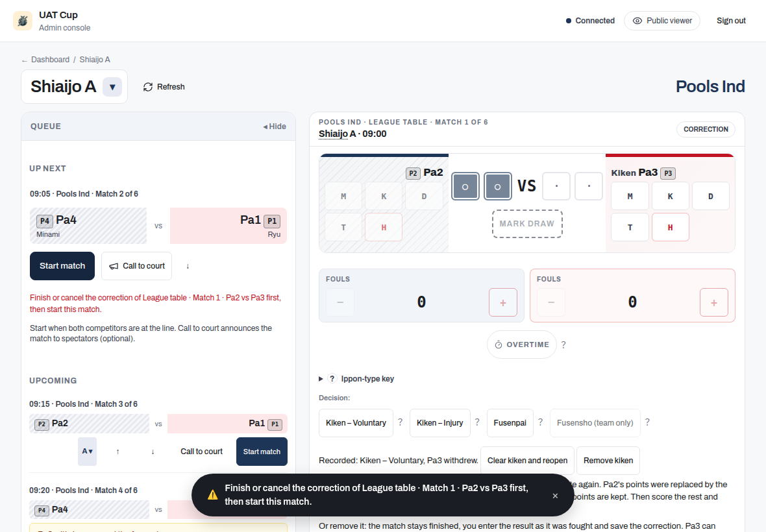Click the UAT Cup logo icon
Viewport: 766px width, 532px height.
(x=23, y=21)
